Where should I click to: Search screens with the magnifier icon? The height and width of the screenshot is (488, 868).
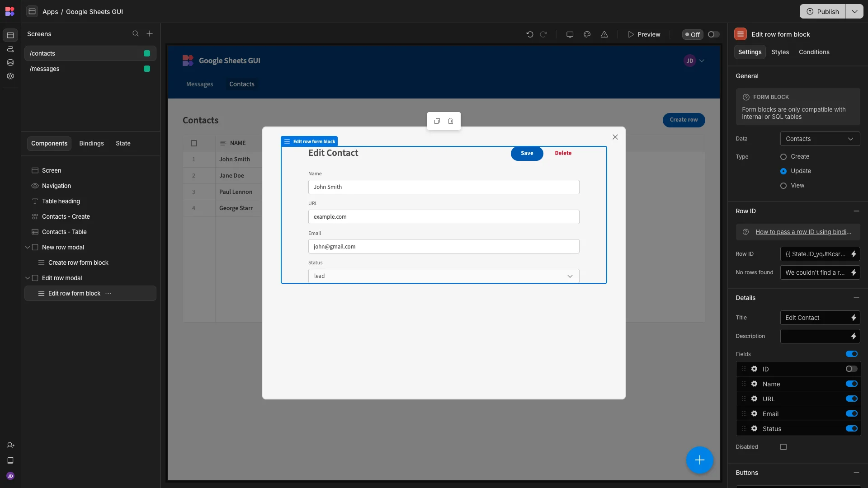coord(136,34)
